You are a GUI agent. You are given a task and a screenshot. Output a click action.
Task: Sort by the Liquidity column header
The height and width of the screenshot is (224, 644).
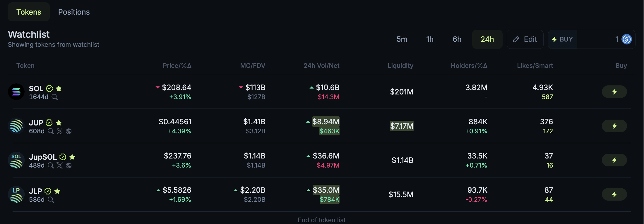point(400,66)
